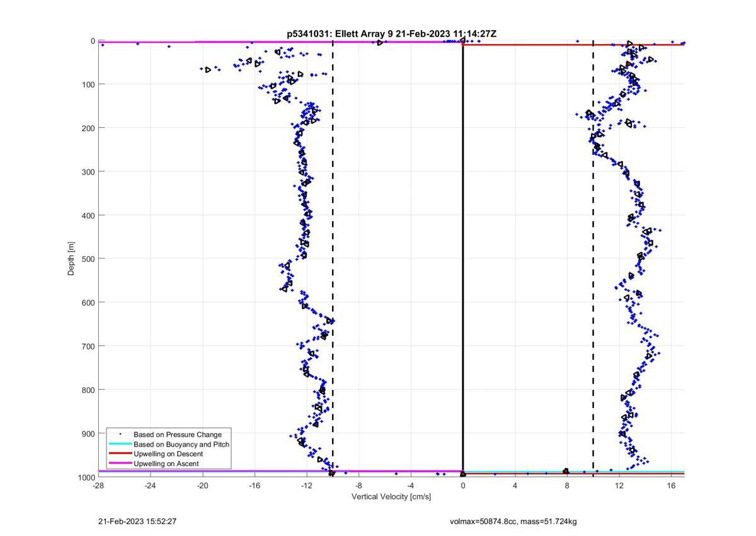Screen dimensions: 756x536
Task: Click the x-axis tick label -20
Action: point(202,486)
